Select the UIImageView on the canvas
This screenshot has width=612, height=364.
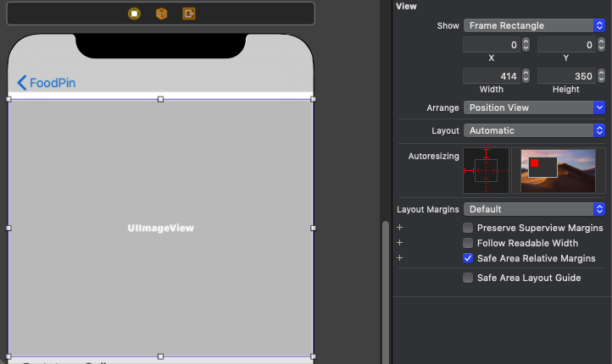coord(160,228)
